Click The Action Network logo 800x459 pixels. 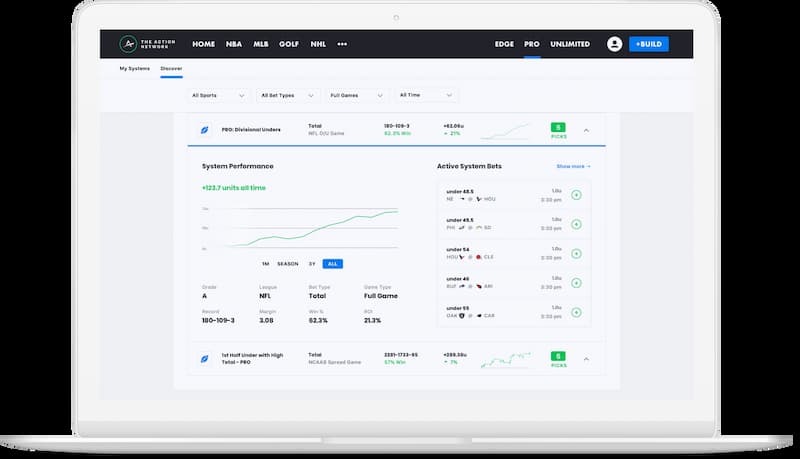click(147, 44)
